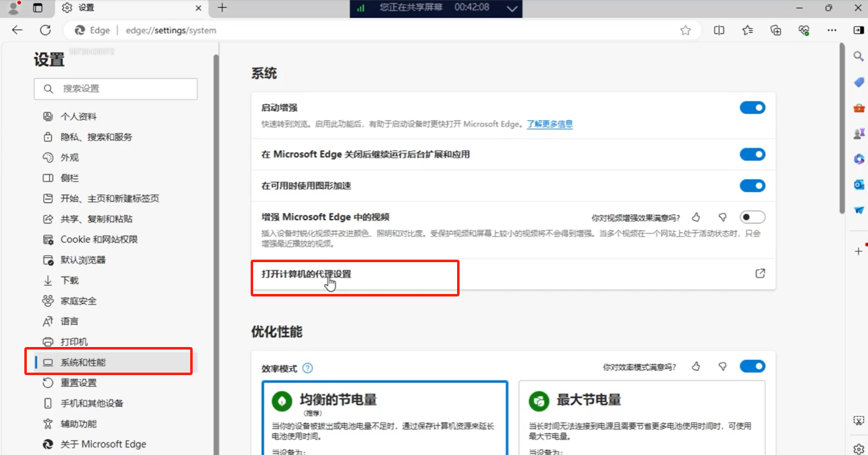Click the 搜索设置 search field
This screenshot has width=868, height=455.
pyautogui.click(x=116, y=89)
